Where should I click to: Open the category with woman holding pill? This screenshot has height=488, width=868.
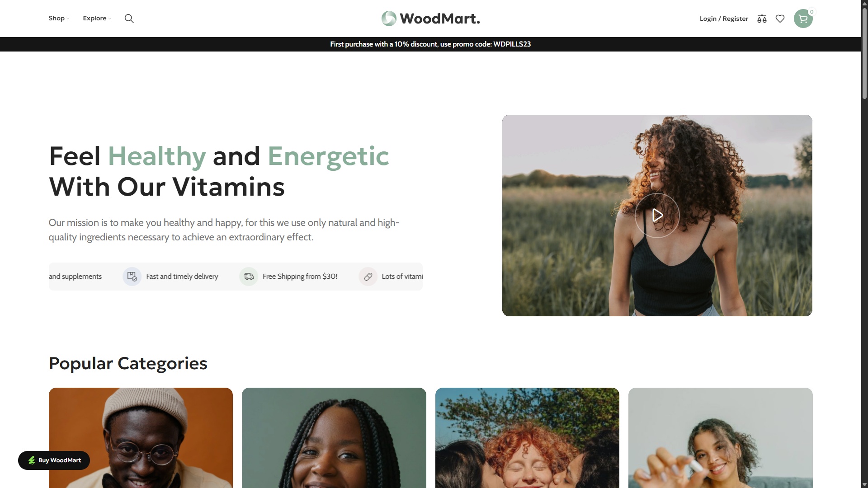[x=720, y=438]
